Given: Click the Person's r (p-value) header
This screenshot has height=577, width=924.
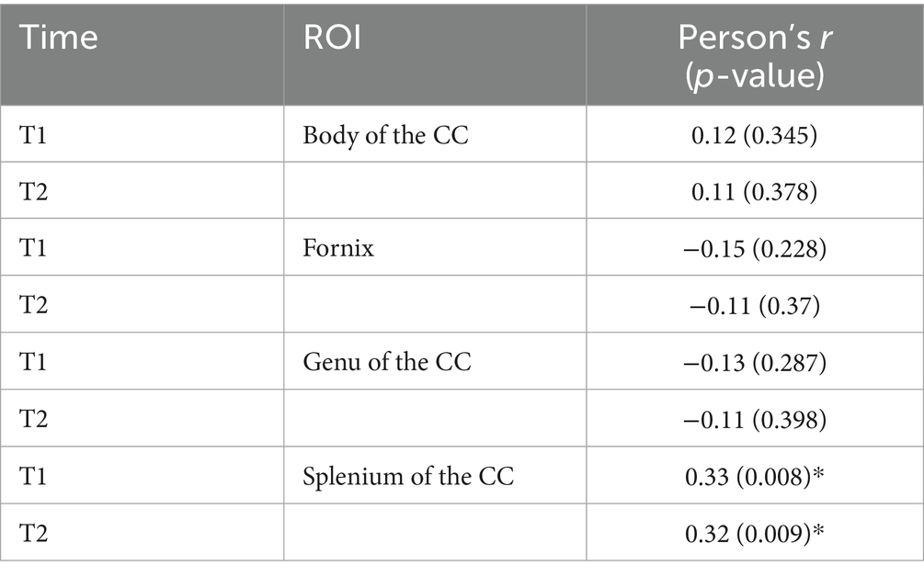Looking at the screenshot, I should pyautogui.click(x=751, y=53).
